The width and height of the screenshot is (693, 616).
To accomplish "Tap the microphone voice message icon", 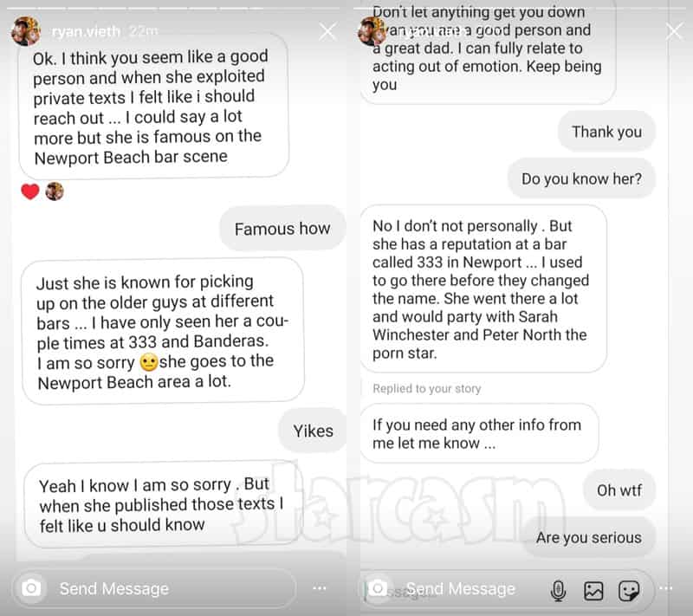I will click(558, 590).
